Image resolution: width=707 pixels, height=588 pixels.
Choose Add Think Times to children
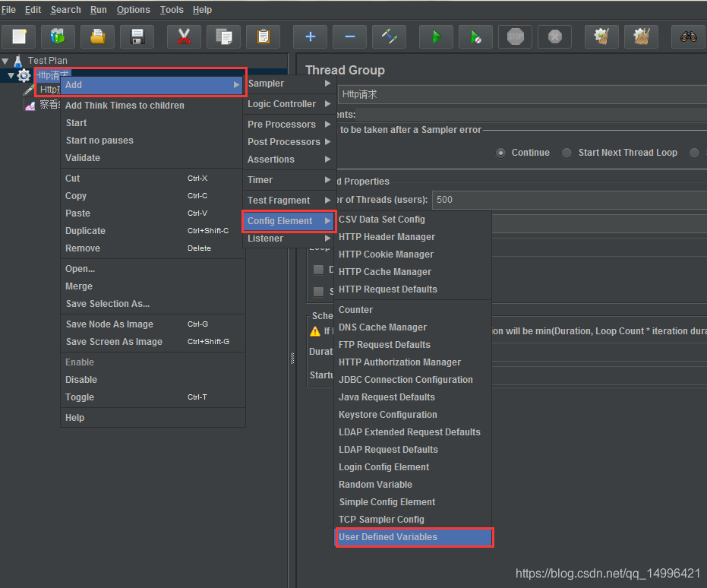coord(153,105)
